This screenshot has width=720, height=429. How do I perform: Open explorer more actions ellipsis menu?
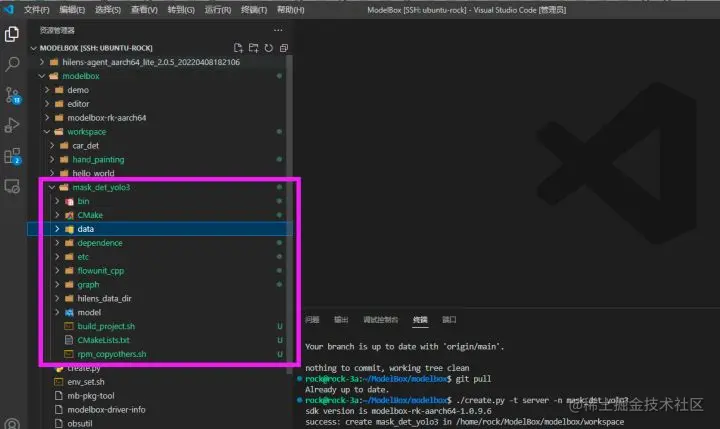[x=278, y=30]
